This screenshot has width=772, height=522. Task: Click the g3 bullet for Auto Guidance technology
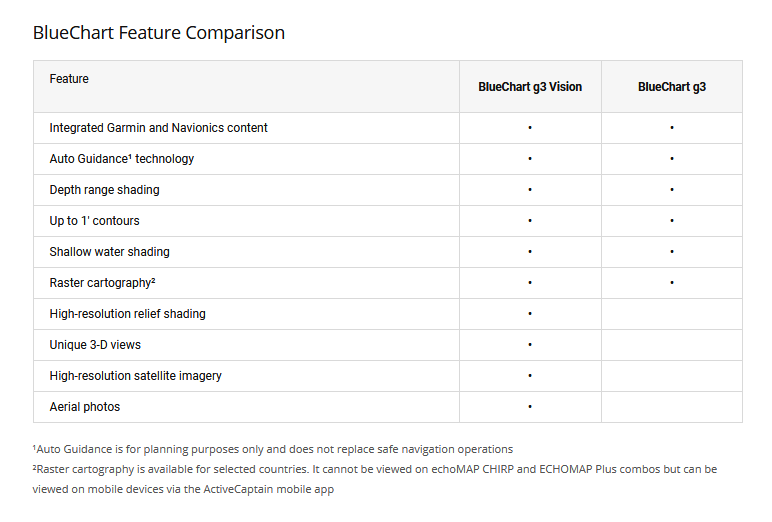(x=672, y=159)
